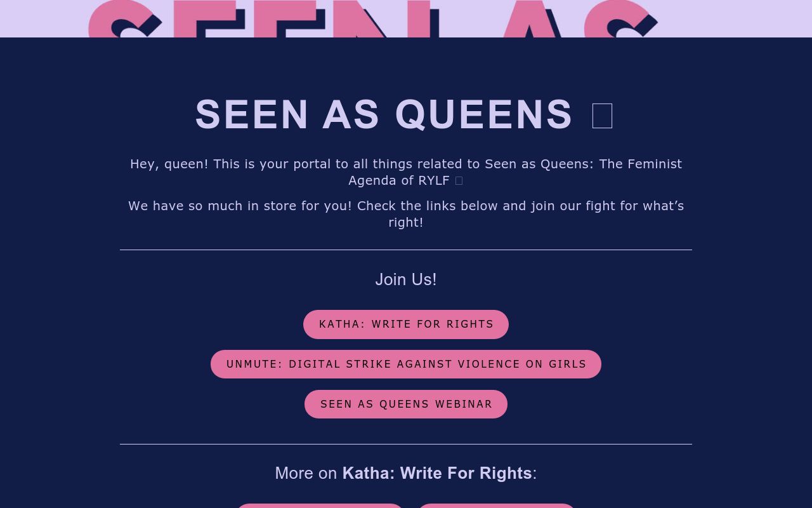Screen dimensions: 812x508
Task: Click the left pink button below More on Katha
Action: (x=320, y=507)
